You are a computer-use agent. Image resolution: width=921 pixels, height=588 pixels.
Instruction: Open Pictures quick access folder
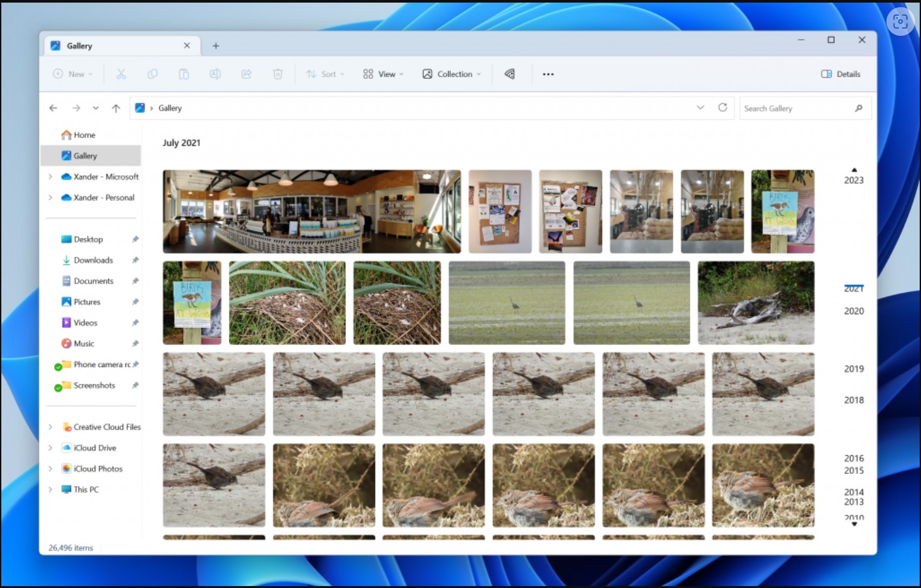pos(81,302)
